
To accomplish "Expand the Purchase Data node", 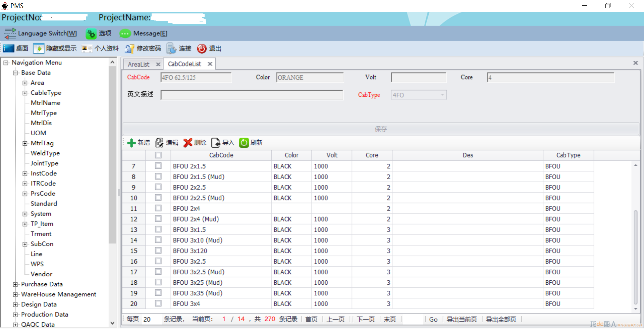I will [15, 284].
